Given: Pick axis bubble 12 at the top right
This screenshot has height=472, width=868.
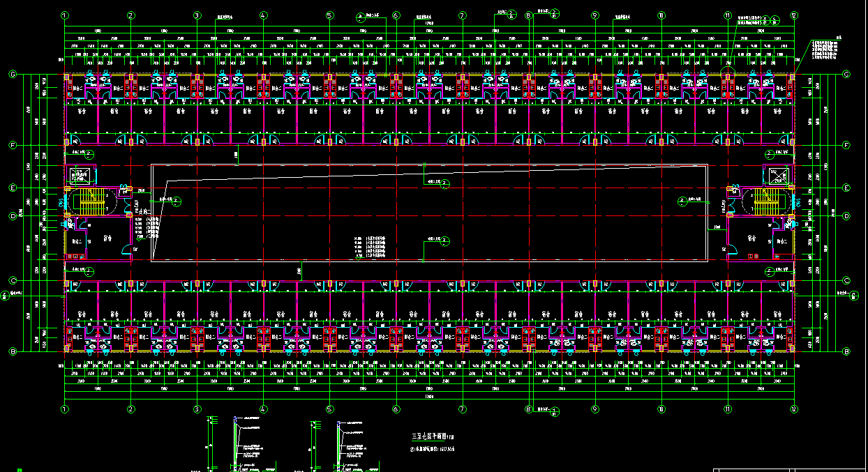Looking at the screenshot, I should click(x=794, y=15).
